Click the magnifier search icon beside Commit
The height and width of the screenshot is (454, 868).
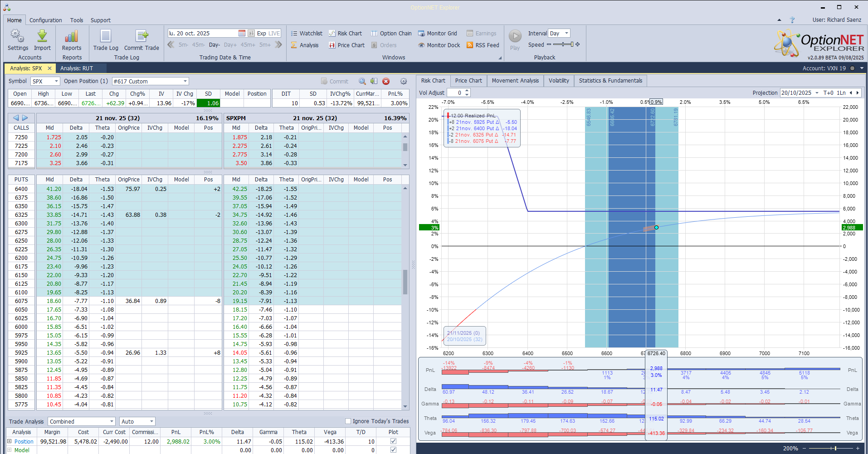(362, 81)
